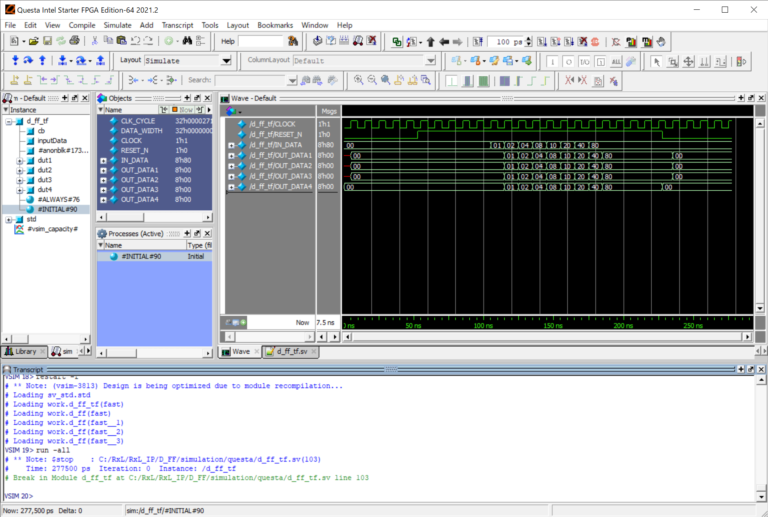Add a pane to the Transcript panel with plus
This screenshot has height=517, width=768.
[x=741, y=369]
